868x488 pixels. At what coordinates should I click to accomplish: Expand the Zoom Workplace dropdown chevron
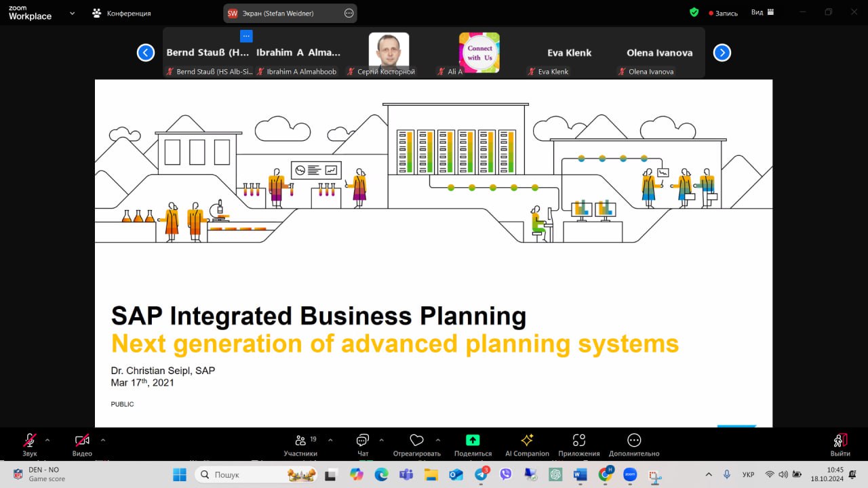[72, 13]
